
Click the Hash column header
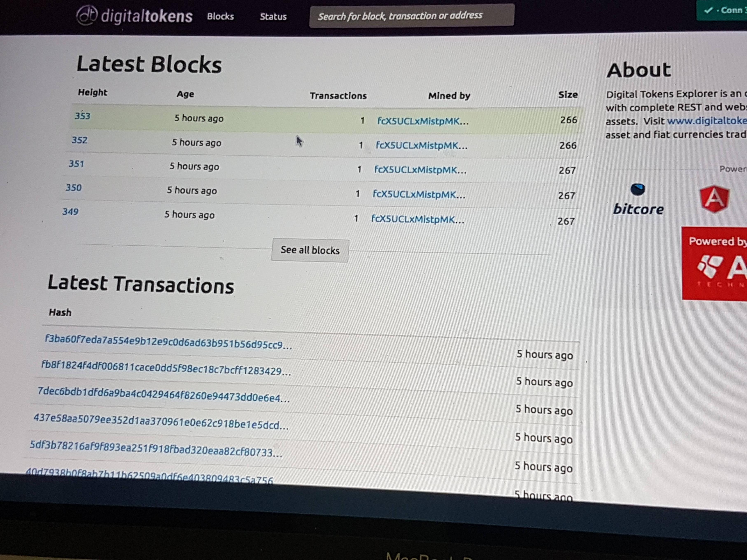pos(60,312)
